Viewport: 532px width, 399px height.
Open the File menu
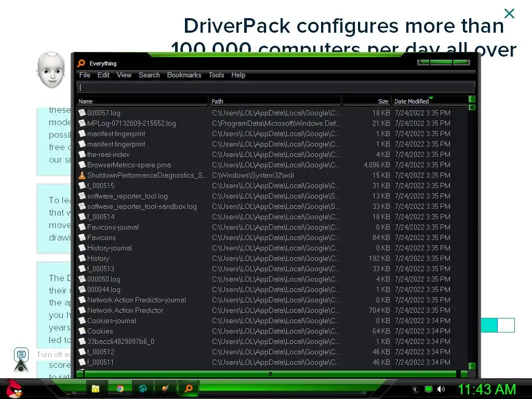[x=85, y=75]
